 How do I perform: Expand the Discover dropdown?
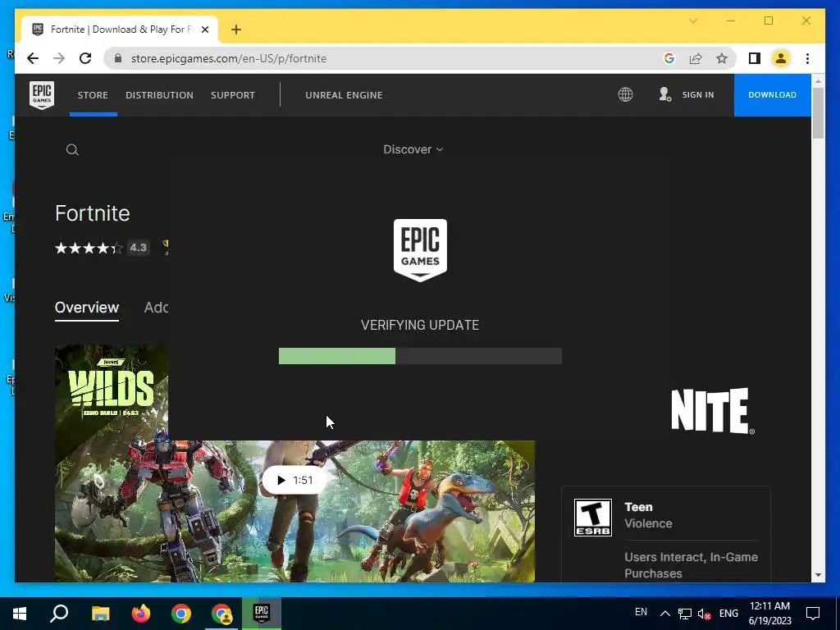[x=413, y=149]
